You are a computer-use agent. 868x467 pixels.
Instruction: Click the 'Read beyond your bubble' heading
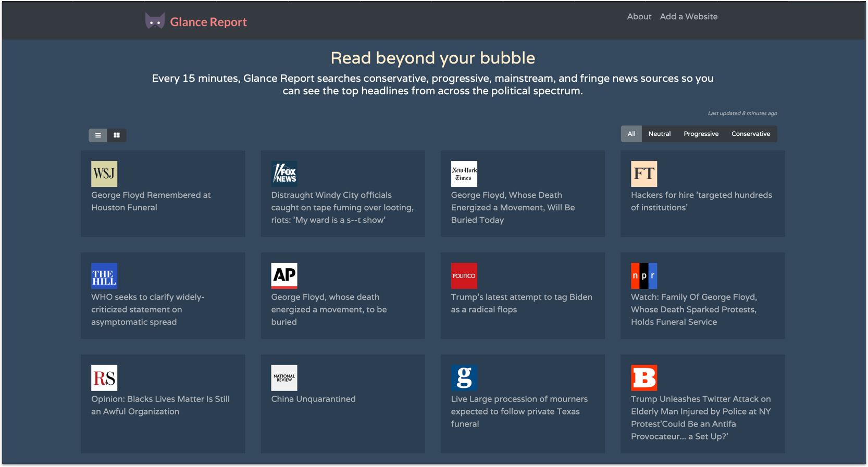[x=432, y=58]
